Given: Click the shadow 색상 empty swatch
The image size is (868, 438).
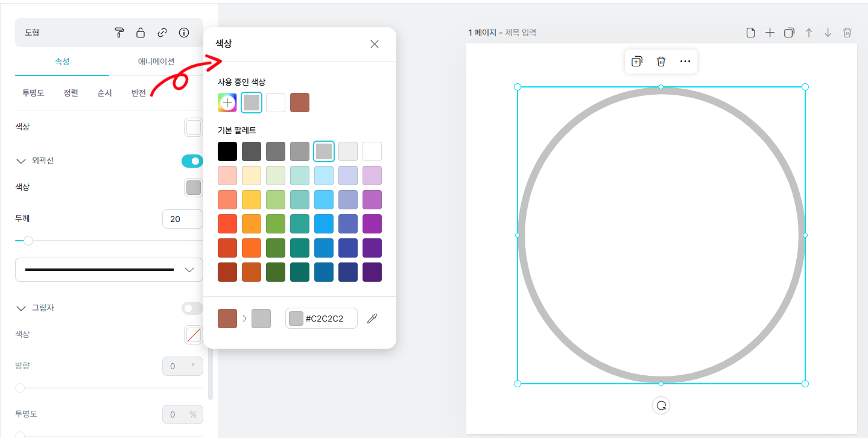Looking at the screenshot, I should pyautogui.click(x=194, y=335).
